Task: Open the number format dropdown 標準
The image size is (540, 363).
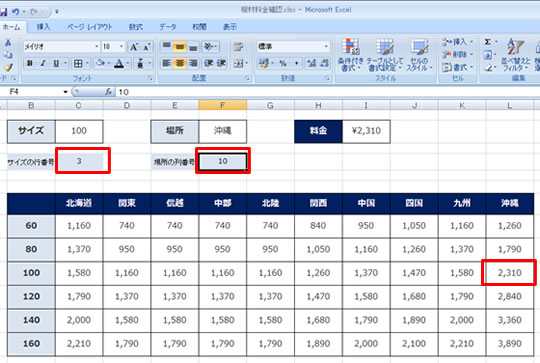Action: click(326, 46)
